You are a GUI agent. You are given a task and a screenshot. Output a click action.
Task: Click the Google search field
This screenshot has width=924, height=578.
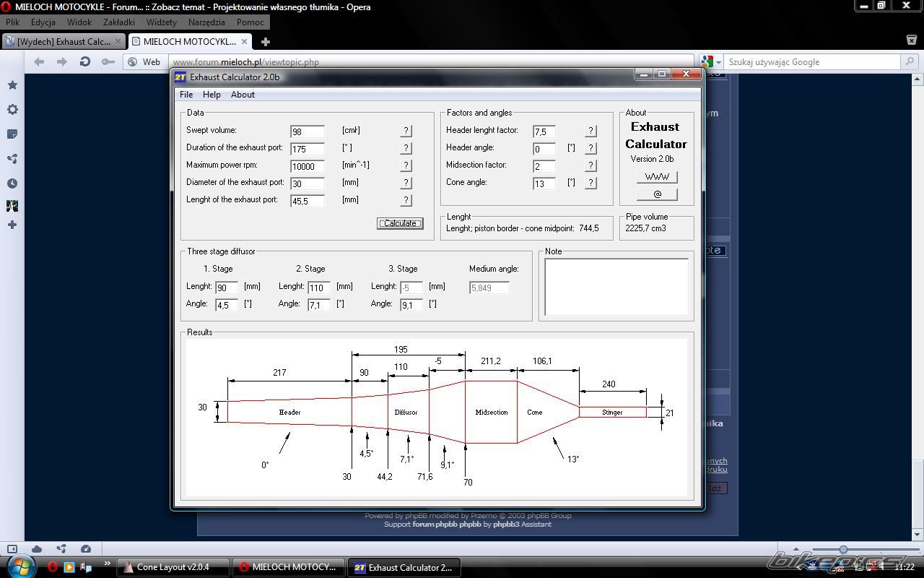[x=812, y=62]
